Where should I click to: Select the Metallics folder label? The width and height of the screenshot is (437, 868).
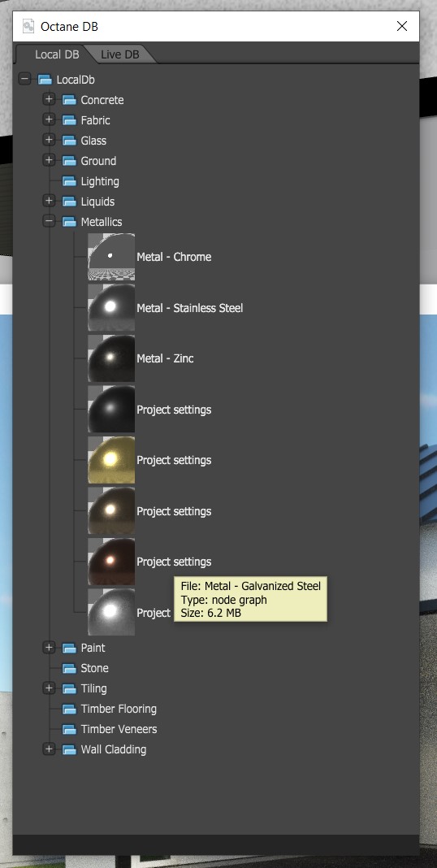pos(102,222)
